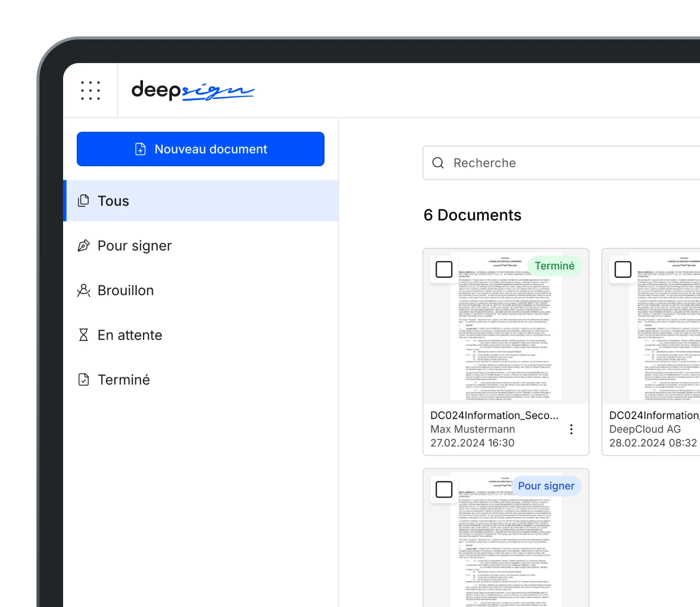Tick checkbox on the Pour signer document card

coord(444,489)
